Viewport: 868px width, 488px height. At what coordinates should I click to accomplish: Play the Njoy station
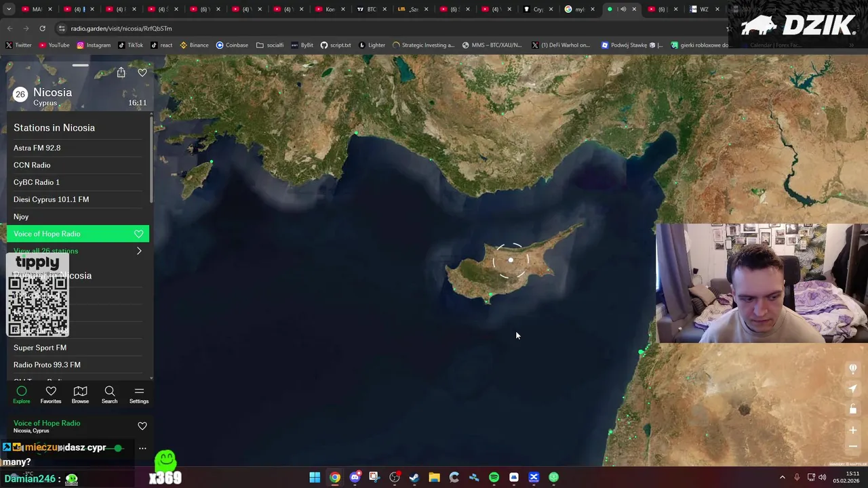78,217
